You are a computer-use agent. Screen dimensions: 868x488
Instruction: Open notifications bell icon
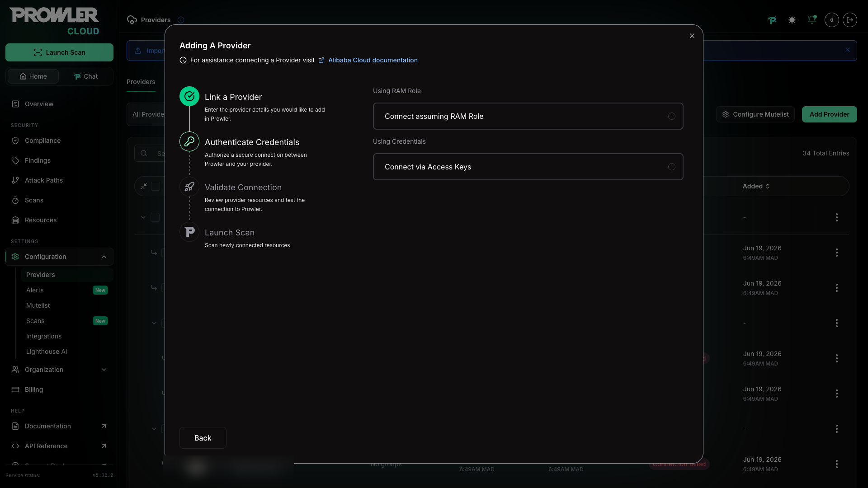812,20
